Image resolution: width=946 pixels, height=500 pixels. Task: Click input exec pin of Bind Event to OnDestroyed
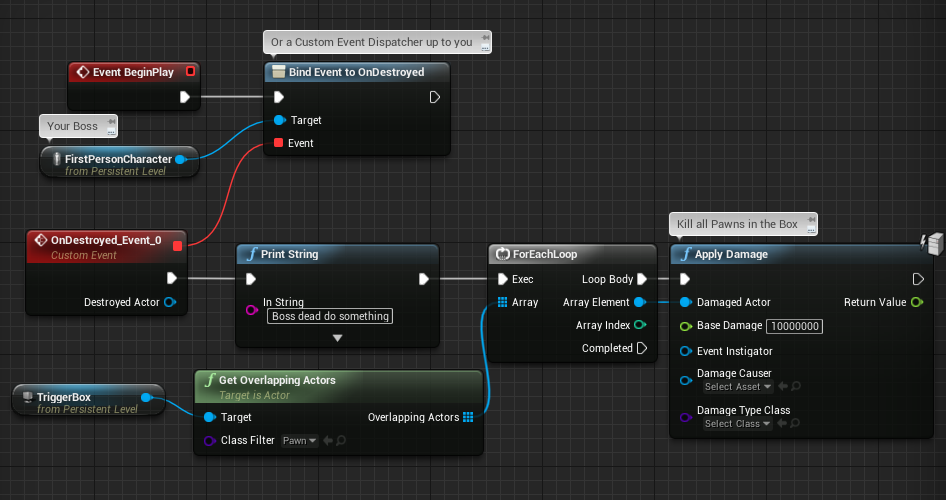(x=279, y=97)
